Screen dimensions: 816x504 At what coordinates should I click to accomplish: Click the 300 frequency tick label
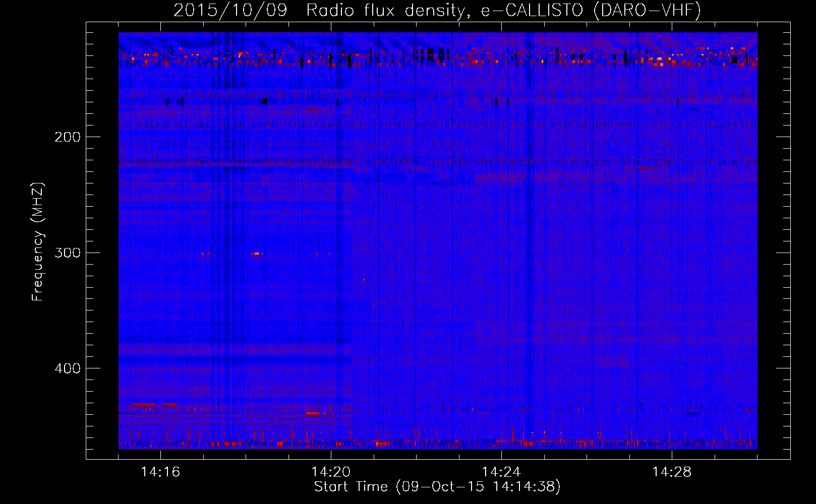68,253
